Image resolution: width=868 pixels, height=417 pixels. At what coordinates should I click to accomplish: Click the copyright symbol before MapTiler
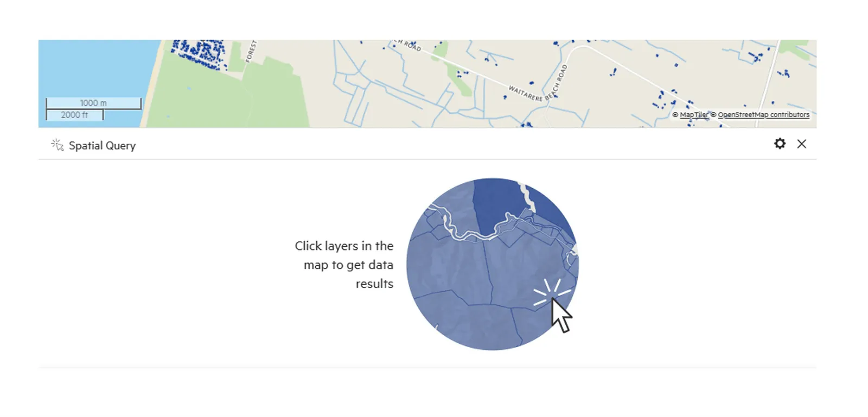click(675, 115)
